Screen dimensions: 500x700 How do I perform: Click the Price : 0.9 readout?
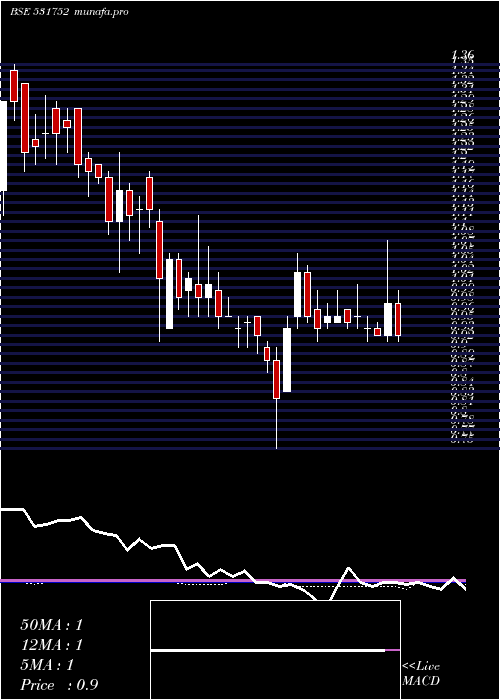pyautogui.click(x=59, y=685)
